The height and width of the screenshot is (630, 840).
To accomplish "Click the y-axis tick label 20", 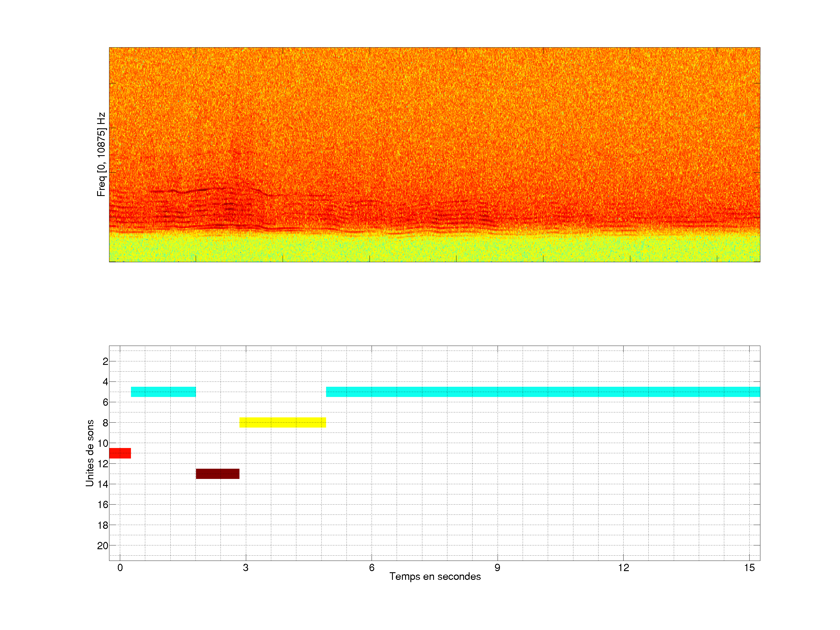I will tap(103, 546).
